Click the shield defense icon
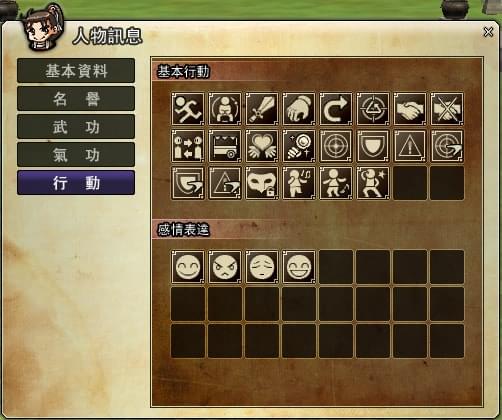Image resolution: width=502 pixels, height=420 pixels. point(373,146)
